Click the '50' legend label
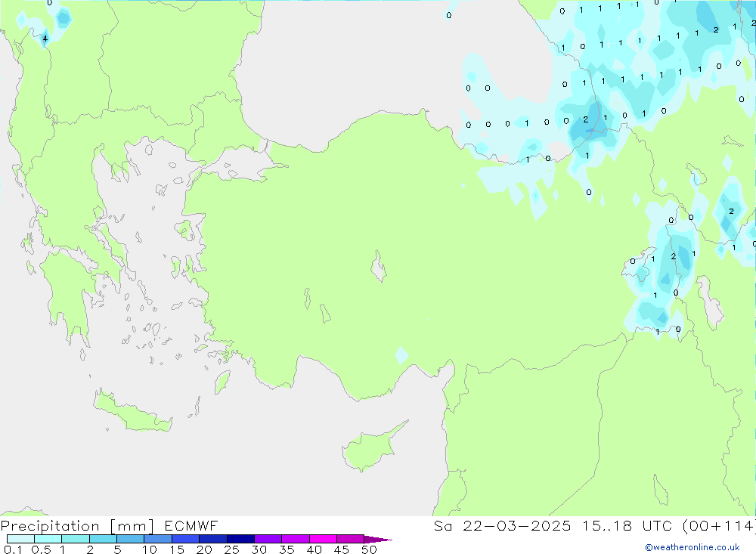This screenshot has width=756, height=554. click(x=369, y=549)
